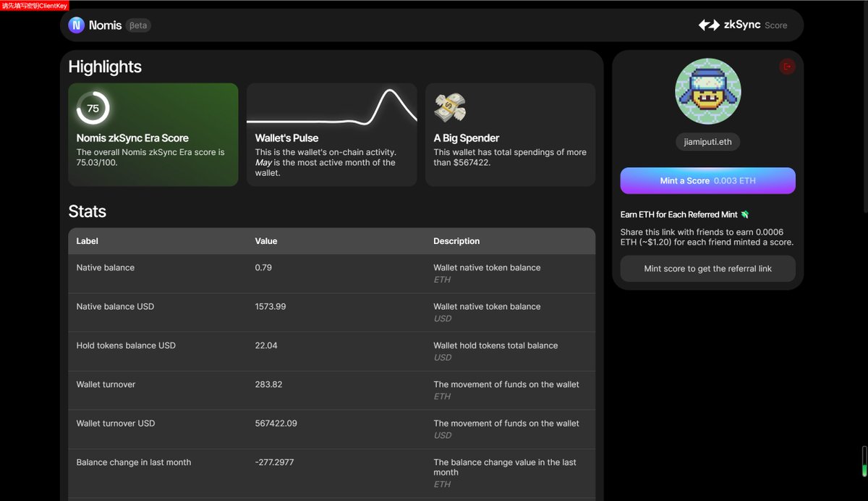
Task: Click the Highlights heading
Action: tap(105, 67)
